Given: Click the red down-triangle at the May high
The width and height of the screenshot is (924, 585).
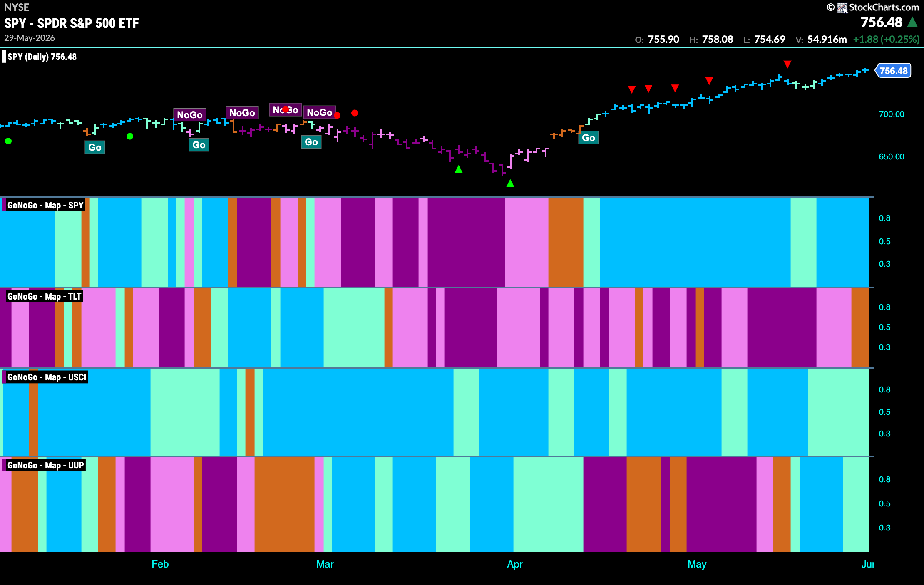Looking at the screenshot, I should click(x=787, y=64).
